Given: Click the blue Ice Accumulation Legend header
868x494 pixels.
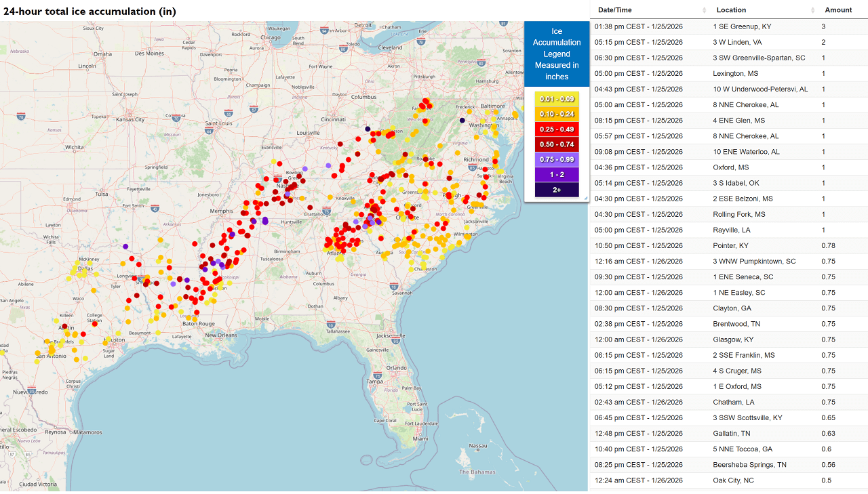Looking at the screenshot, I should click(x=556, y=54).
